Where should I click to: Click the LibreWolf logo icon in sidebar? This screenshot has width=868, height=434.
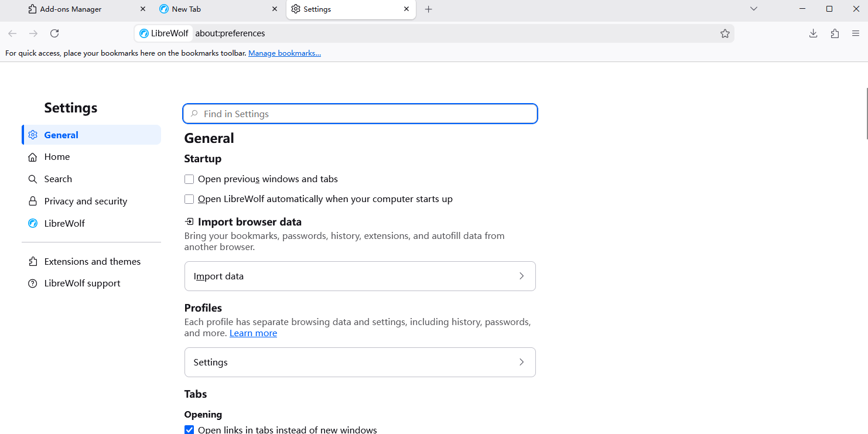pyautogui.click(x=33, y=224)
